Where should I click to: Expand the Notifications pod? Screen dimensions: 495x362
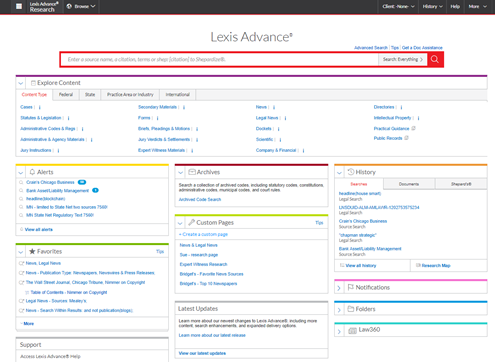tap(339, 288)
